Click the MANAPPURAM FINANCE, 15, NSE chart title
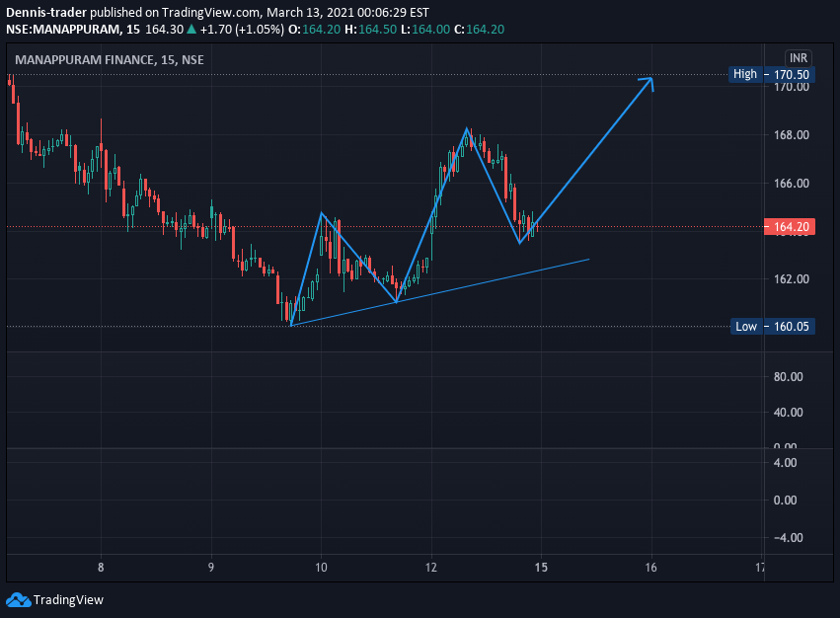This screenshot has height=618, width=840. point(110,59)
